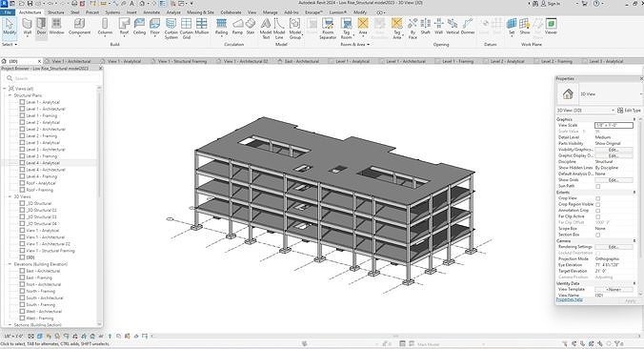Click the Curtain Grid tool
The image size is (644, 349).
186,29
